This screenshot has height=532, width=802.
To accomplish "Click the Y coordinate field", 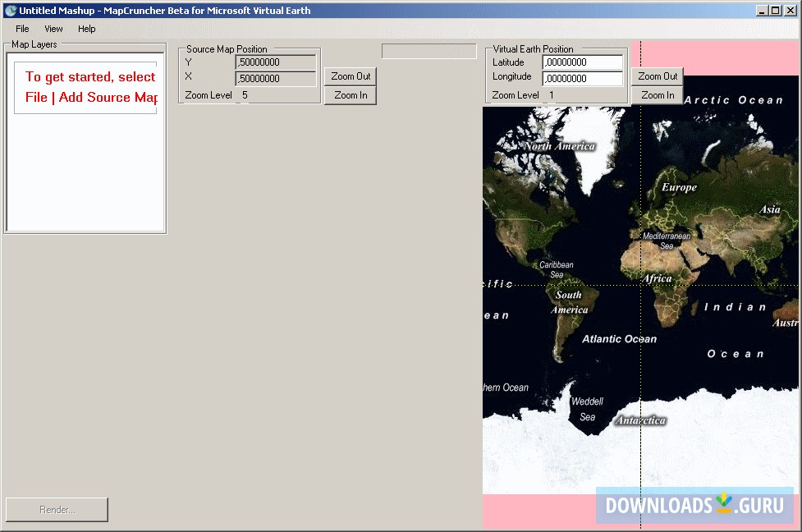I will 276,62.
